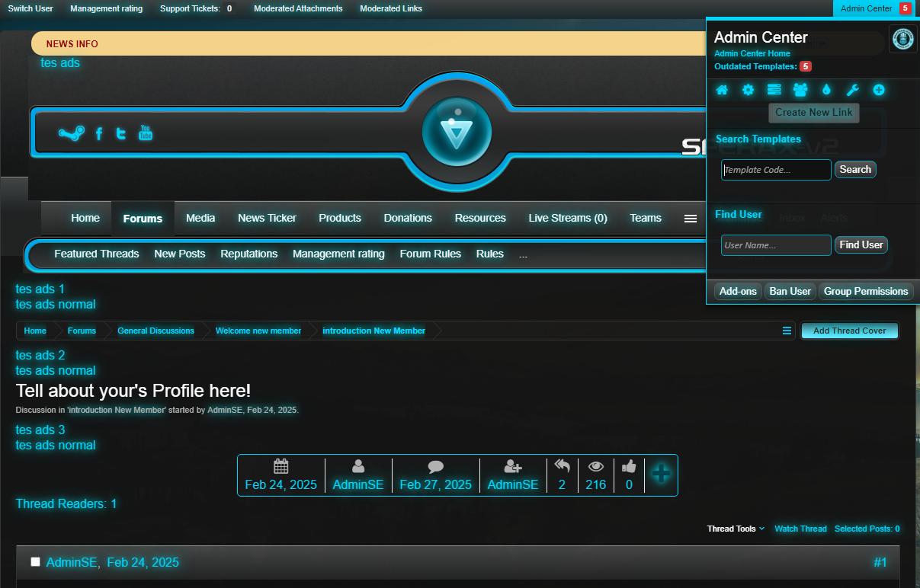Expand the ellipsis after Rules in subnav
This screenshot has height=588, width=920.
pyautogui.click(x=523, y=254)
